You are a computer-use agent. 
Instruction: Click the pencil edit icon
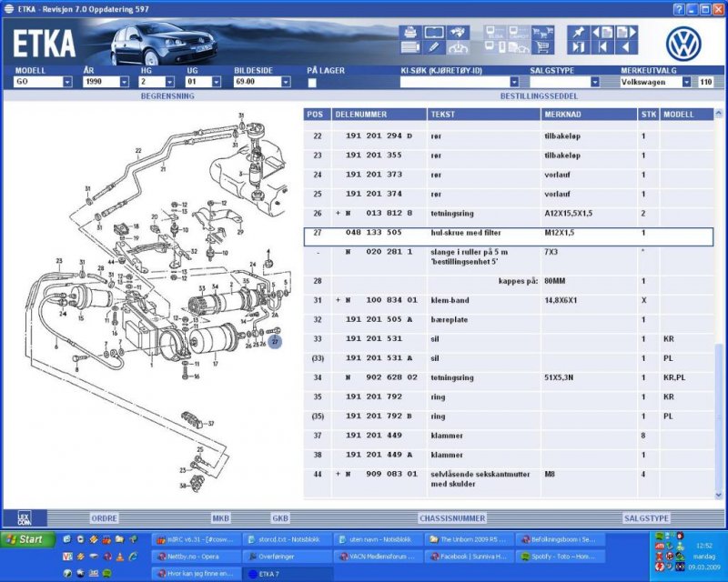[434, 46]
